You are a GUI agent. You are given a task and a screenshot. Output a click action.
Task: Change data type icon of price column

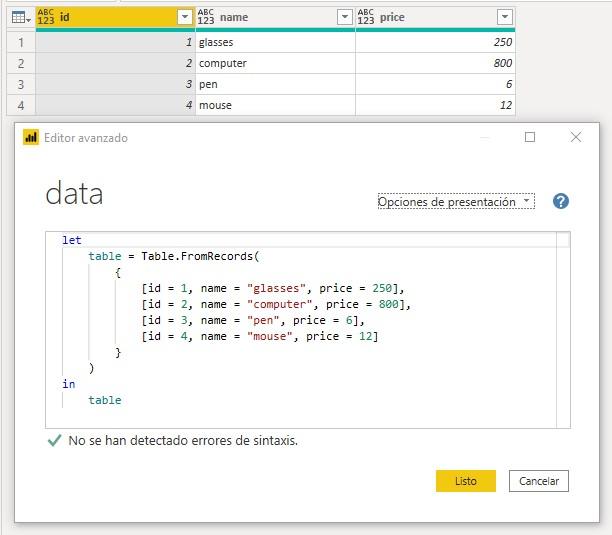coord(366,17)
